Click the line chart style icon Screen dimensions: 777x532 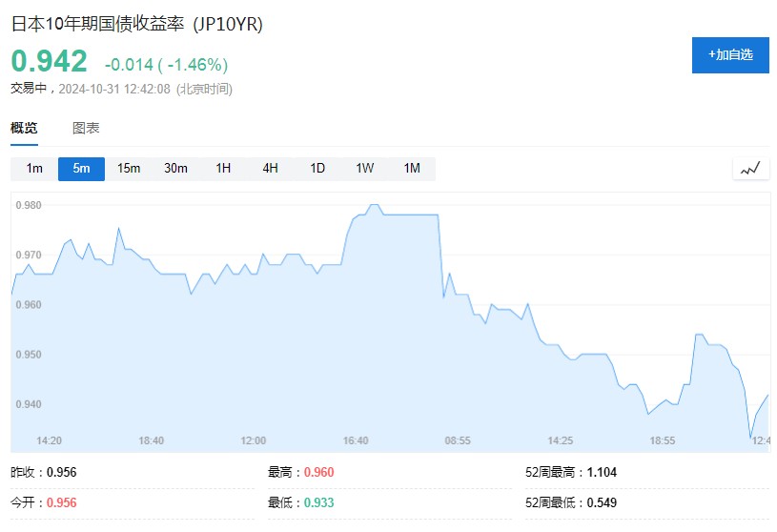coord(750,169)
